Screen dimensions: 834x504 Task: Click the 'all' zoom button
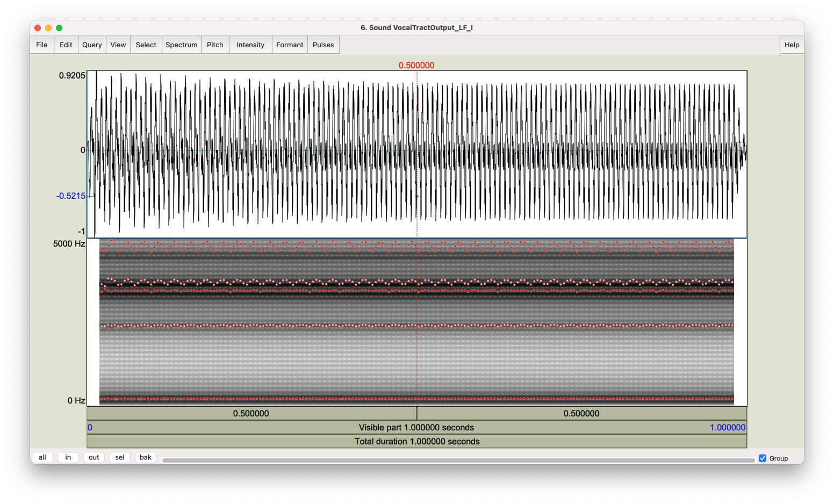click(x=42, y=458)
